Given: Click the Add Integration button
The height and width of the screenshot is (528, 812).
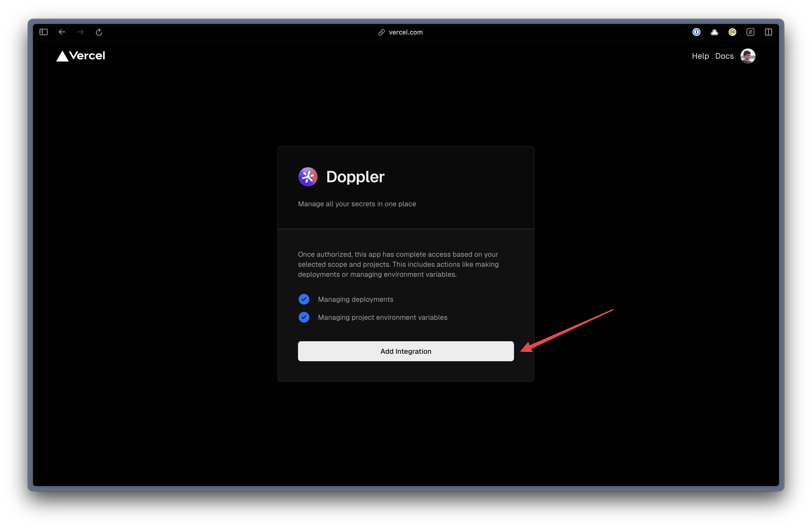Looking at the screenshot, I should pos(406,351).
